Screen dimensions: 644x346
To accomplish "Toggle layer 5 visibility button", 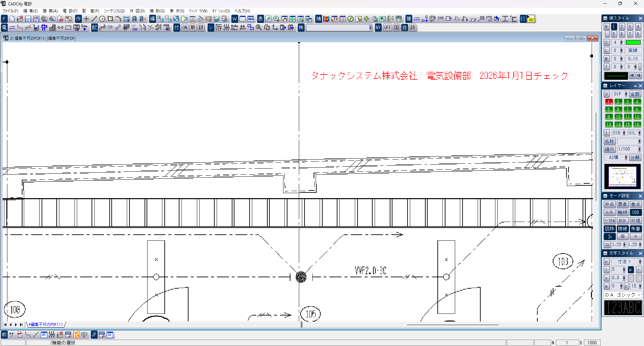I will coord(609,109).
